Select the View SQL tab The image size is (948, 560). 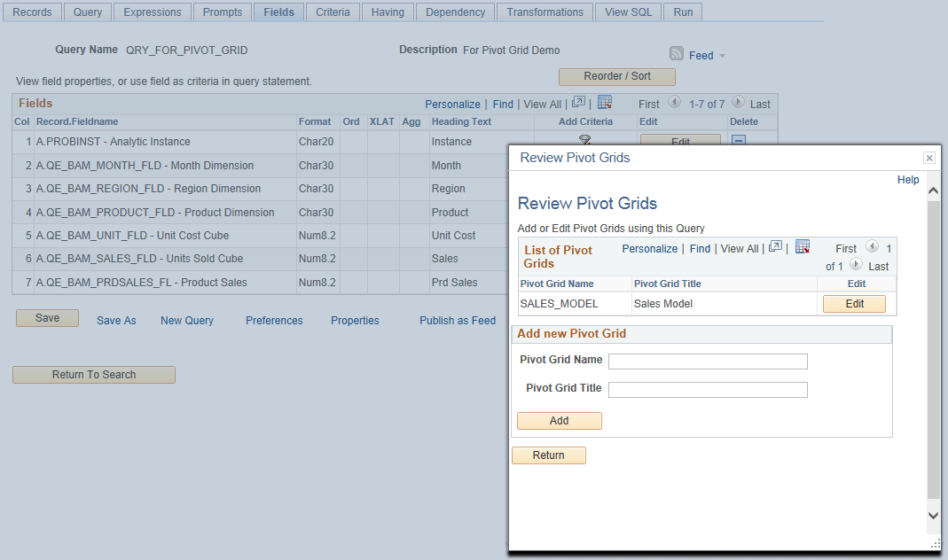coord(628,12)
